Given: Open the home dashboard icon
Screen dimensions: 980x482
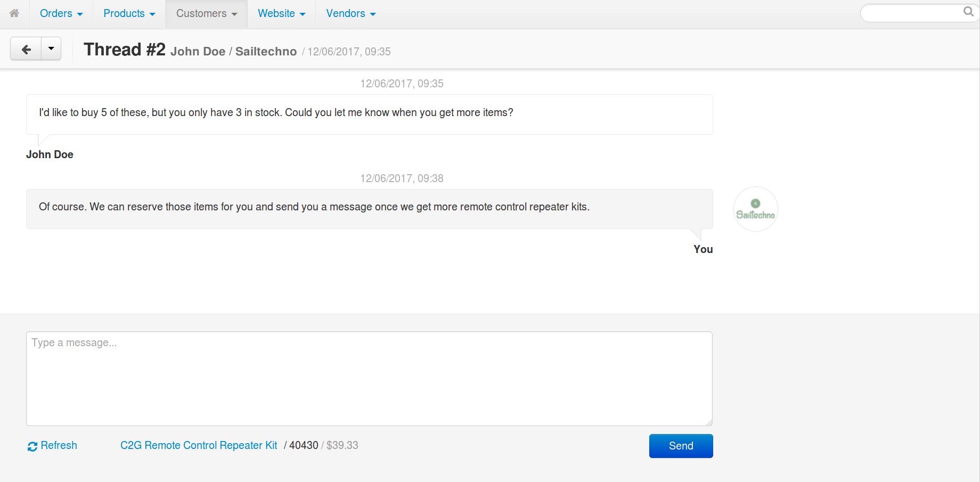Looking at the screenshot, I should (x=14, y=13).
